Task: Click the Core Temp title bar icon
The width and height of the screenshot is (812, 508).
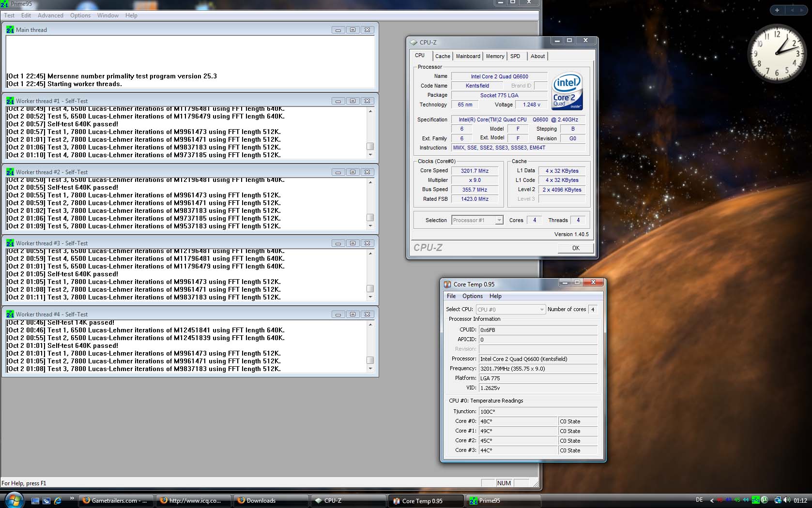Action: click(447, 284)
